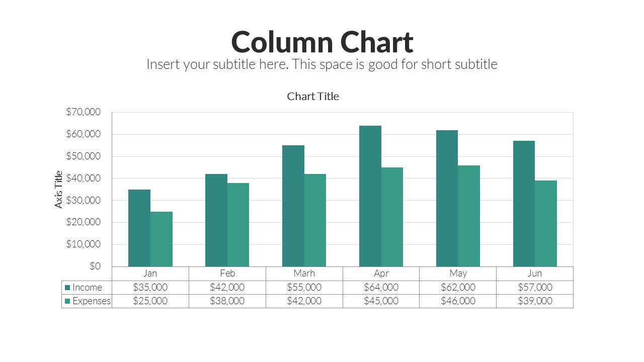Click the Marh Expenses bar
Viewport: 644px width, 362px height.
(315, 220)
